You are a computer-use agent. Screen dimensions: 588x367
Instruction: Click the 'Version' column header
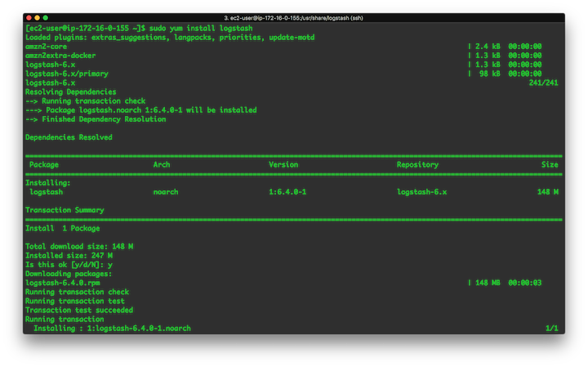283,165
